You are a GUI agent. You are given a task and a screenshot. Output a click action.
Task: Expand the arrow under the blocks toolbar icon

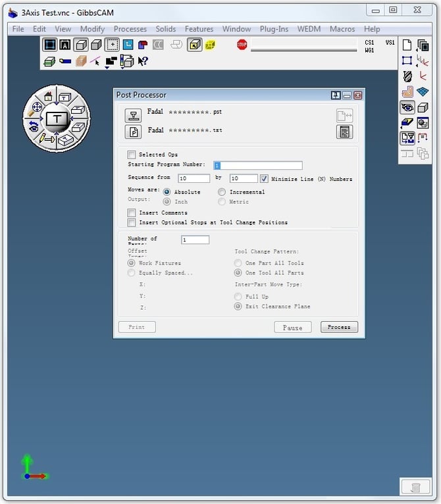(x=107, y=68)
